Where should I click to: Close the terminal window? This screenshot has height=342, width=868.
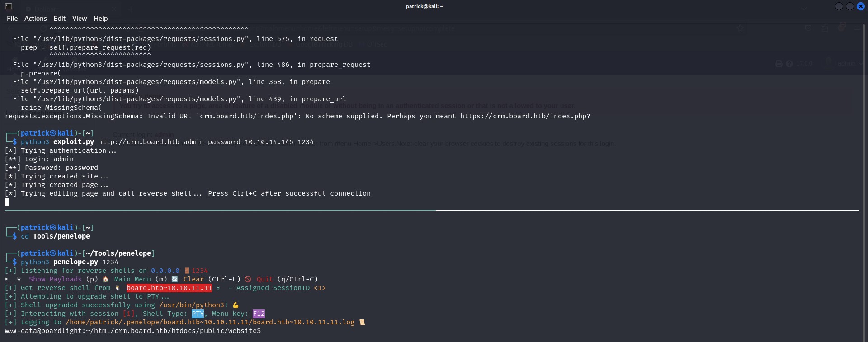861,6
